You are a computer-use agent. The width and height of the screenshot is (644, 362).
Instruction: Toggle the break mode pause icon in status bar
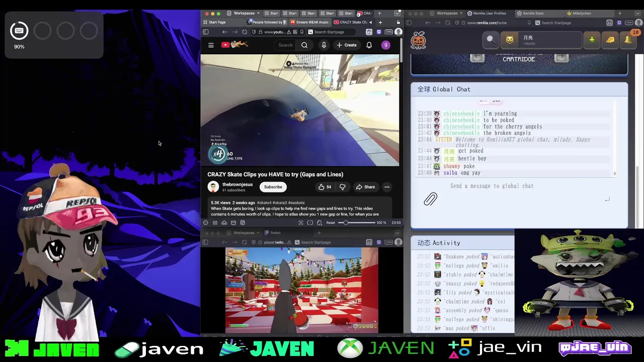[x=215, y=223]
